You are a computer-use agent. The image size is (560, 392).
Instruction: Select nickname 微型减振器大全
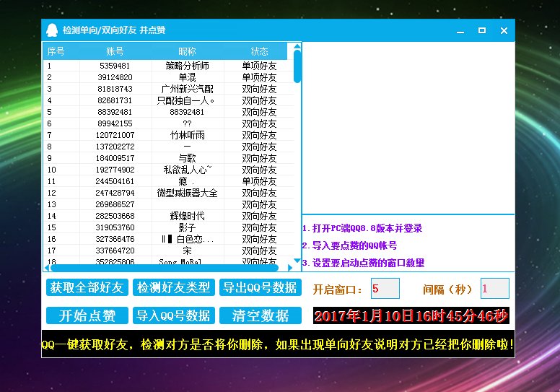click(187, 193)
